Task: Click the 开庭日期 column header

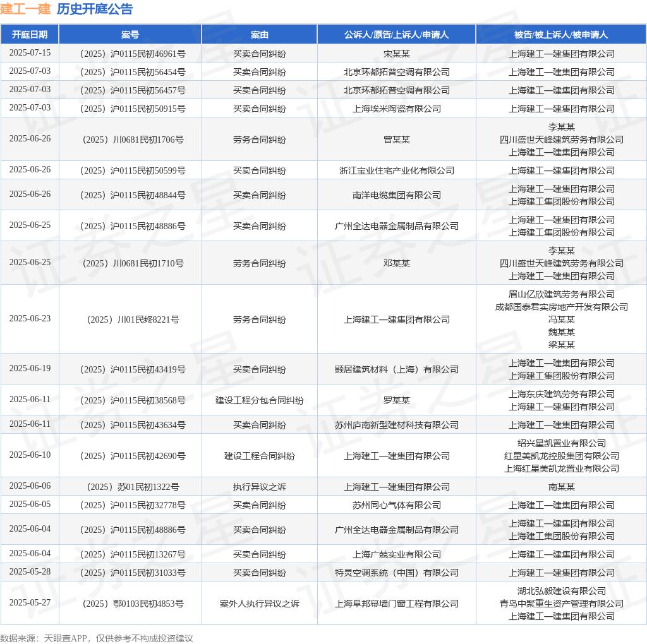Action: pyautogui.click(x=30, y=35)
